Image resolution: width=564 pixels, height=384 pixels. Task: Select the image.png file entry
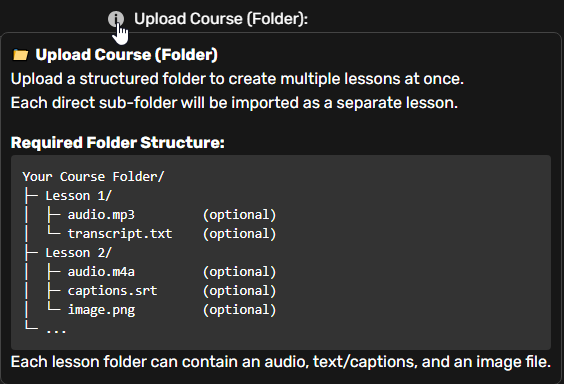coord(101,310)
